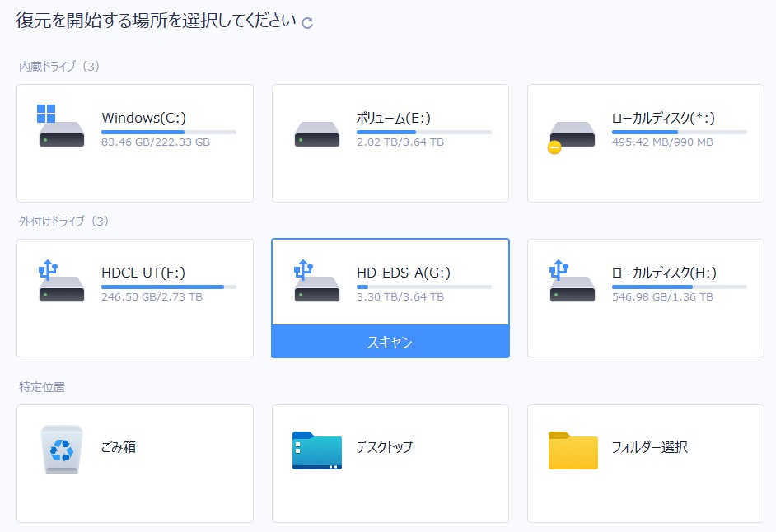
Task: Click the フォルダー選択 label
Action: (650, 447)
